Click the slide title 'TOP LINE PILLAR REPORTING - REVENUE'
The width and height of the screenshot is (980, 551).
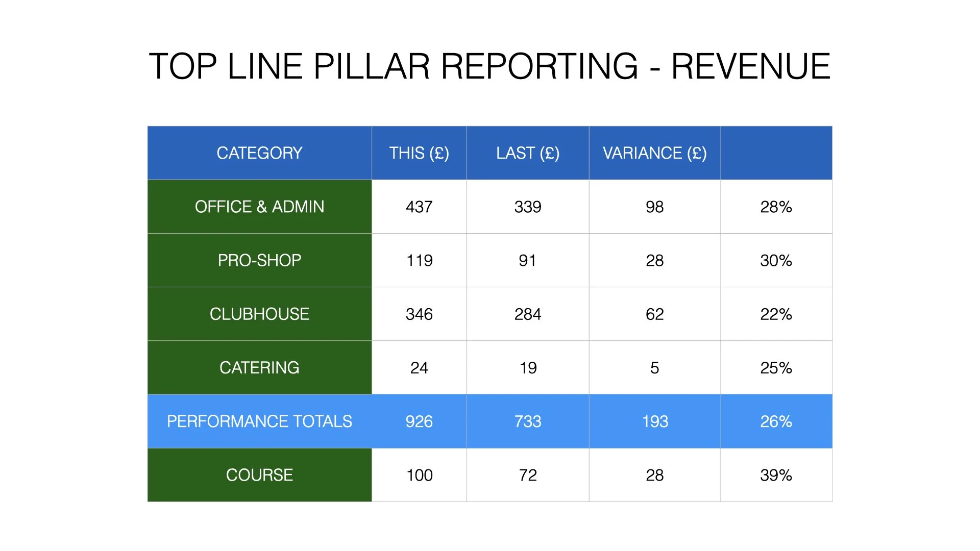[x=489, y=66]
